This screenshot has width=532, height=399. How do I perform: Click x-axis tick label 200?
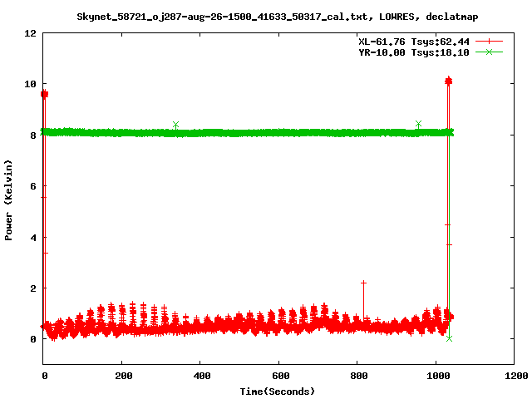point(123,376)
